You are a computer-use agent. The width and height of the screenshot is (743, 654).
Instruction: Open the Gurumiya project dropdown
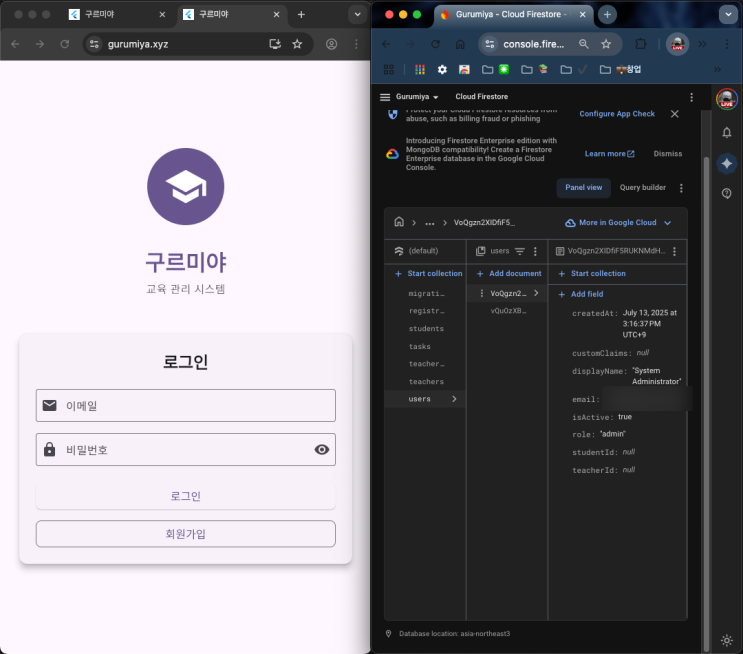click(417, 97)
